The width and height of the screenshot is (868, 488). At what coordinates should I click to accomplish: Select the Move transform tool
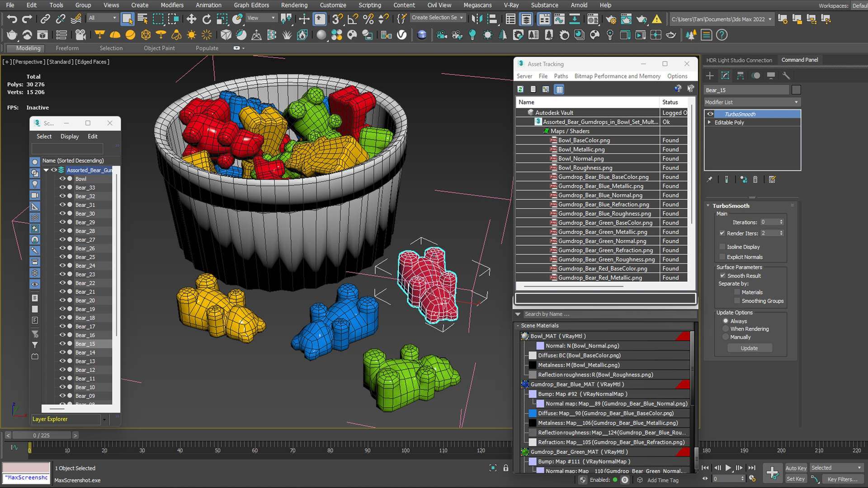tap(191, 19)
